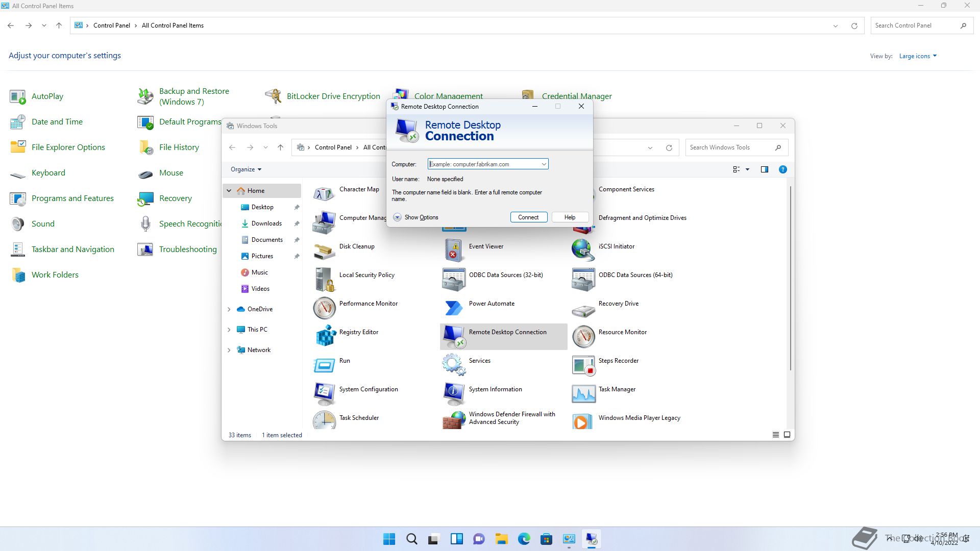Image resolution: width=980 pixels, height=551 pixels.
Task: Click the Help button in Remote Desktop
Action: tap(570, 217)
